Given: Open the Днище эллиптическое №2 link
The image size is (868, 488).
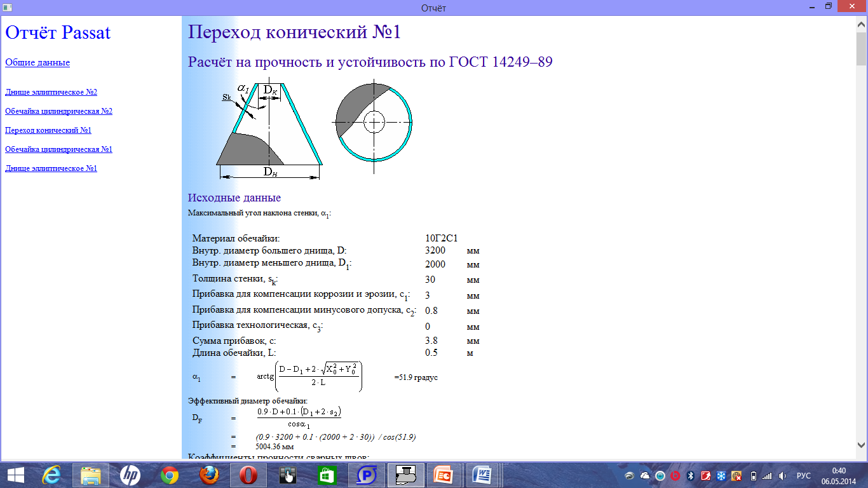Looking at the screenshot, I should pyautogui.click(x=51, y=92).
